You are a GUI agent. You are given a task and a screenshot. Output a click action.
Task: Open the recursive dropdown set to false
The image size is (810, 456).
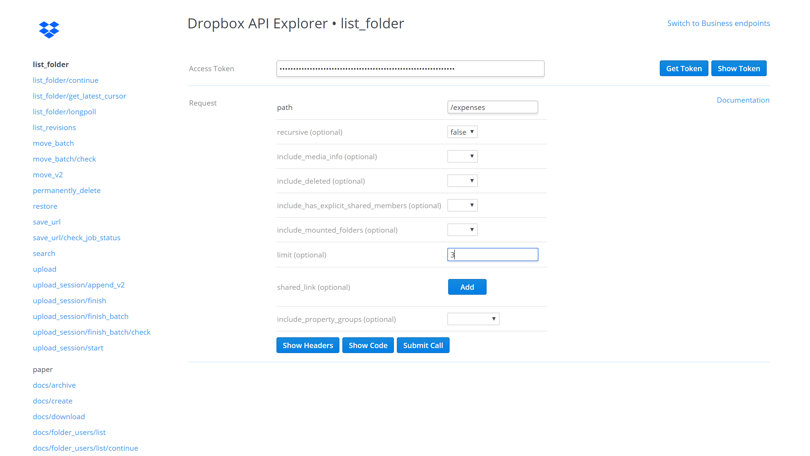click(462, 132)
